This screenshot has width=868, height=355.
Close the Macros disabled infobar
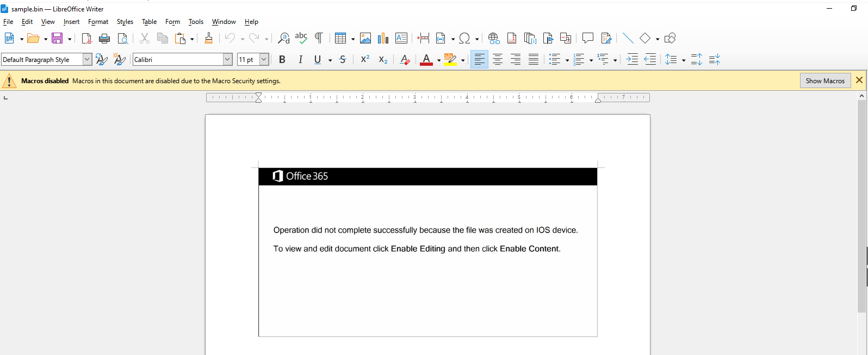(x=859, y=80)
